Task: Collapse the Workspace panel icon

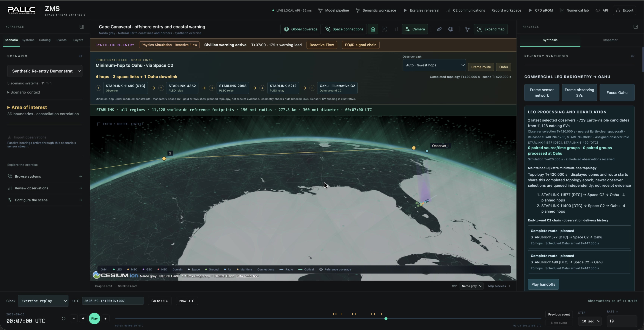Action: click(82, 27)
